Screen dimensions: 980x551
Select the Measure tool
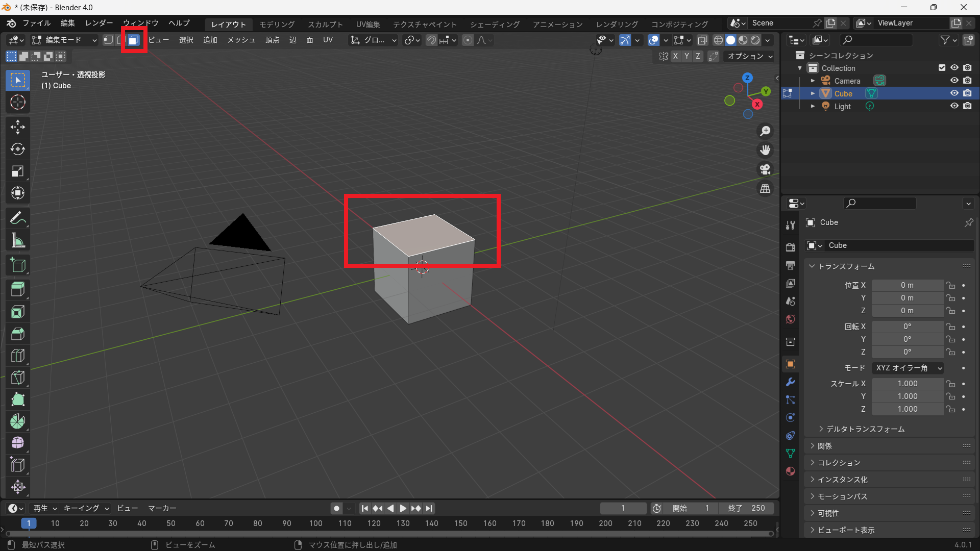pyautogui.click(x=18, y=240)
